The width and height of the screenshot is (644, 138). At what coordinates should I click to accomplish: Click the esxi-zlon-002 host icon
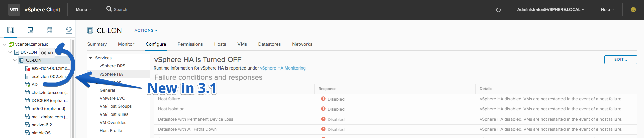27,77
